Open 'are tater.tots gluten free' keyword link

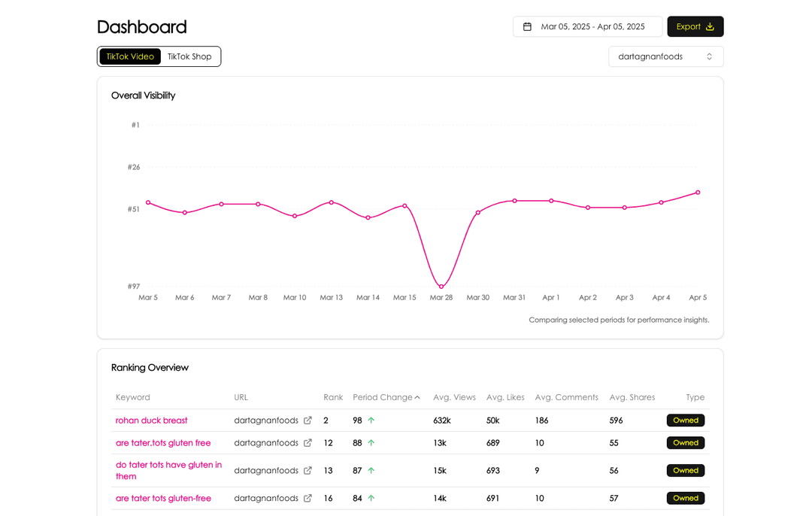[163, 443]
